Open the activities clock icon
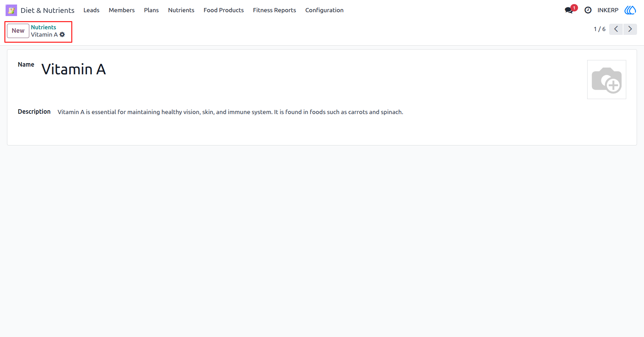The width and height of the screenshot is (644, 337). [588, 10]
